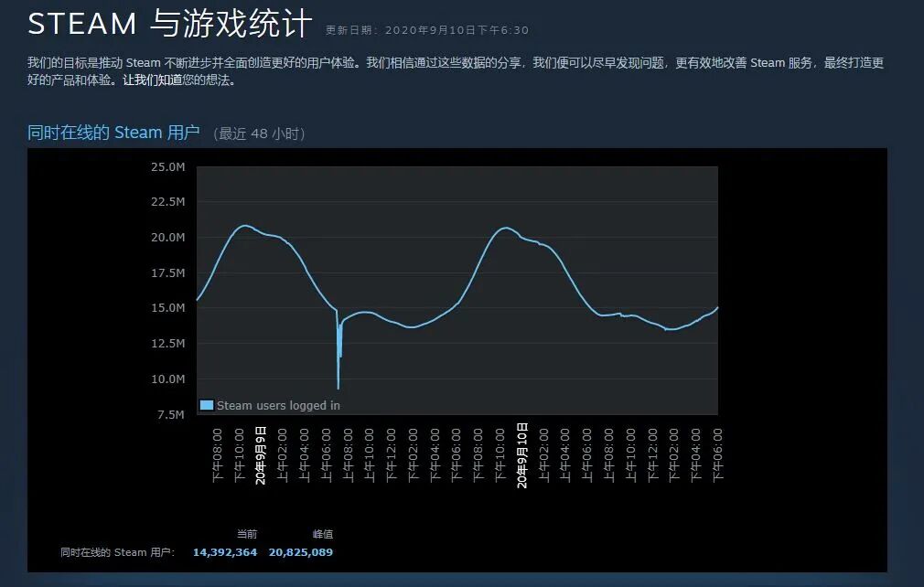Select the 更新日期 2020年9月10日 timestamp
The image size is (924, 587).
tap(427, 30)
